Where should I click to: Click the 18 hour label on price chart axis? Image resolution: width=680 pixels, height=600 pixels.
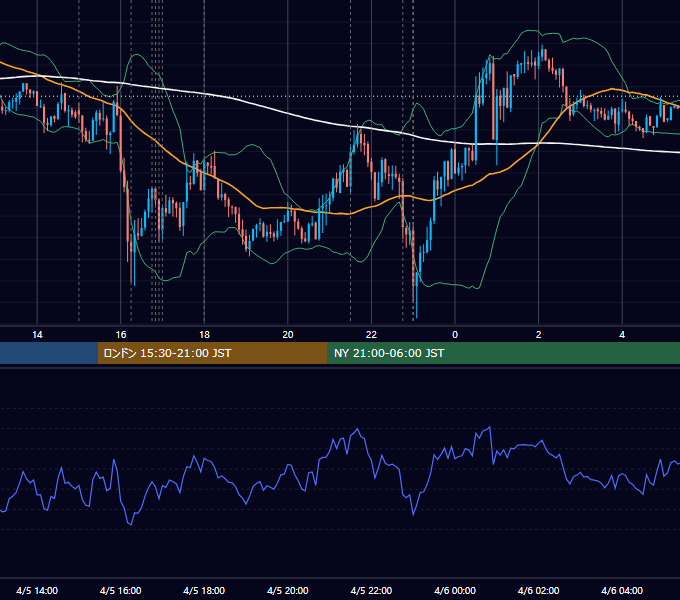pos(204,335)
